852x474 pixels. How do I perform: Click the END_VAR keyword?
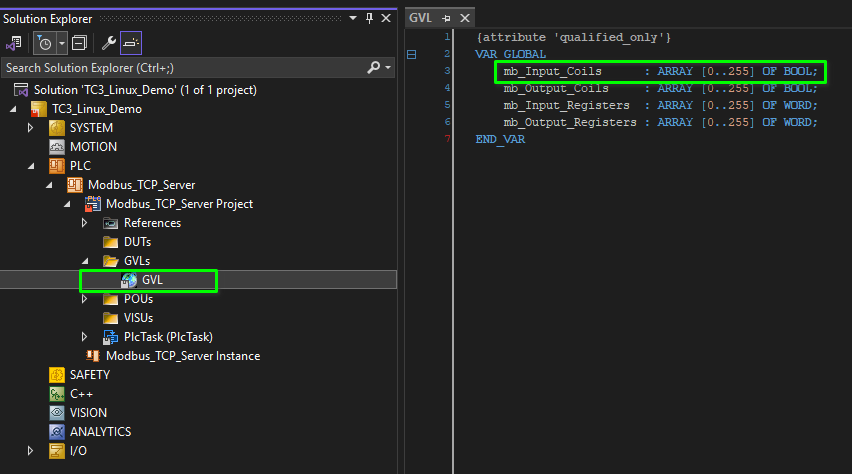click(x=500, y=139)
